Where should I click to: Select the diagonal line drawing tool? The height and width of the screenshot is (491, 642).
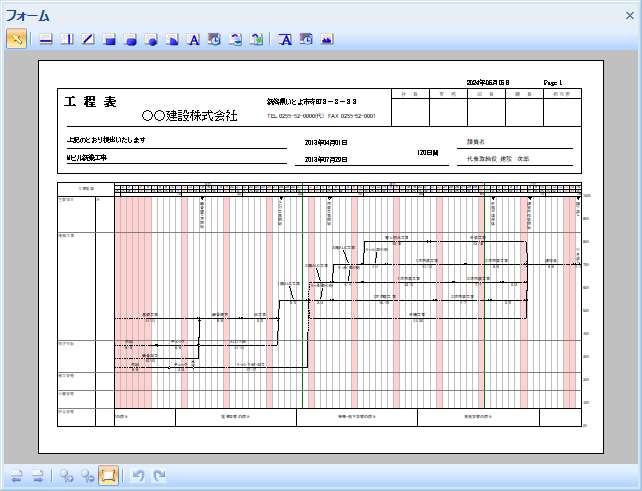88,39
